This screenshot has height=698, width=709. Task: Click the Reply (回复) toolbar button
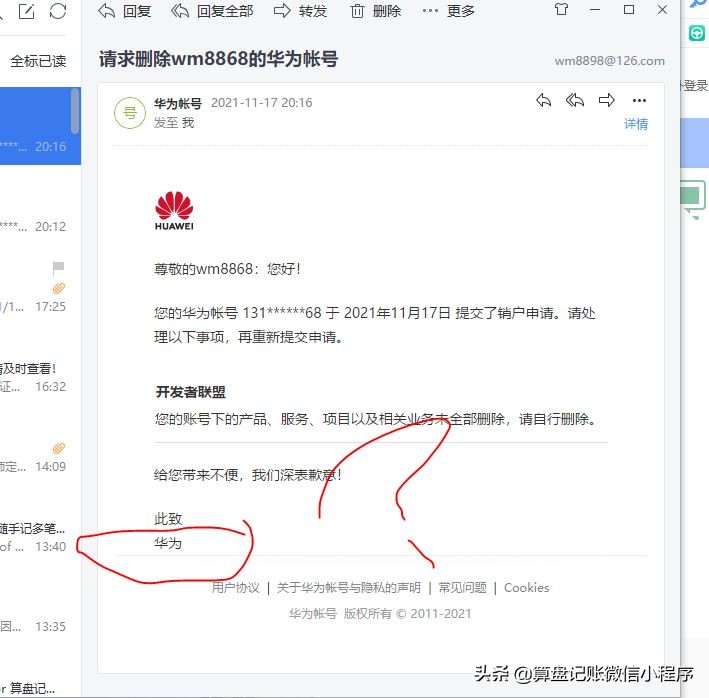pos(124,10)
